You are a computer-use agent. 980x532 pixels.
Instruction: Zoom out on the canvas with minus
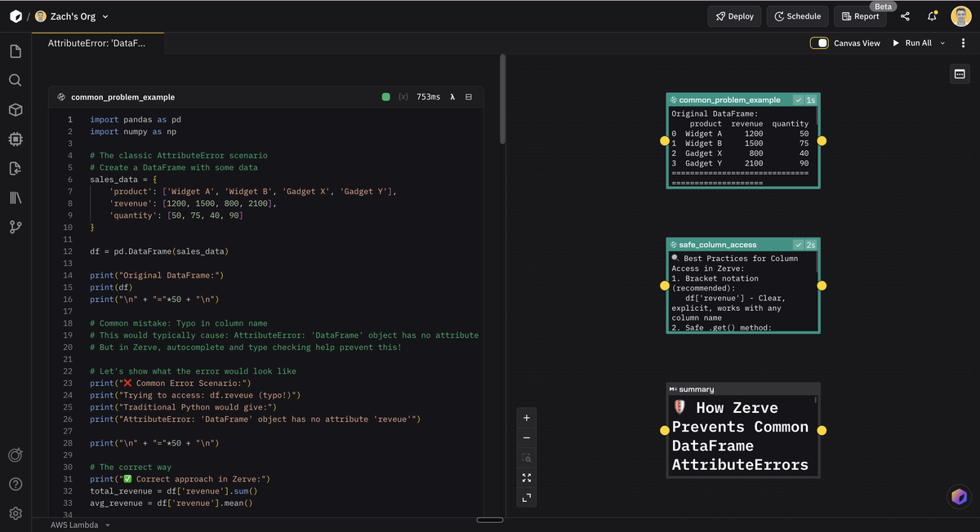point(527,438)
